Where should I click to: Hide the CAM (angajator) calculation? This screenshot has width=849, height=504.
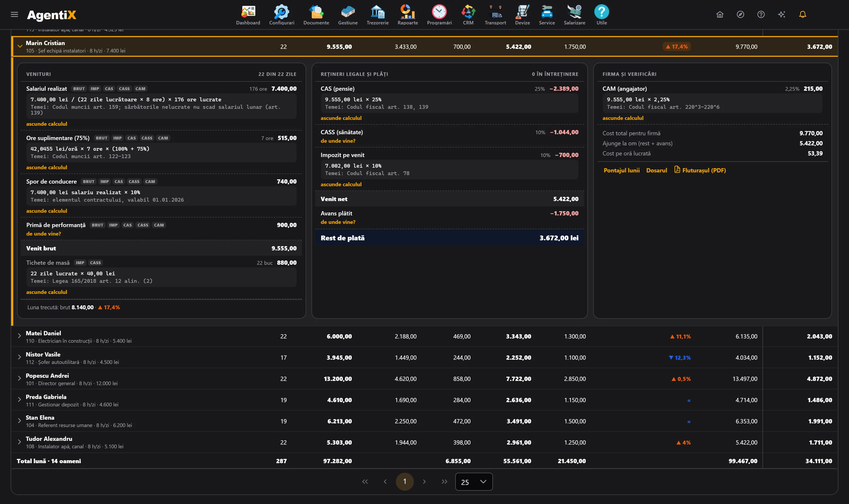click(x=623, y=118)
